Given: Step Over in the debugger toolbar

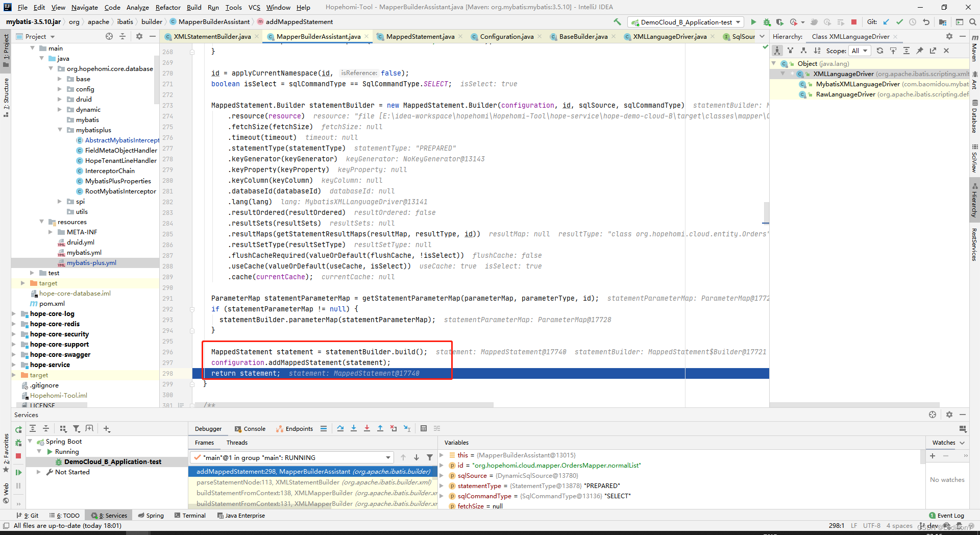Looking at the screenshot, I should click(x=340, y=428).
